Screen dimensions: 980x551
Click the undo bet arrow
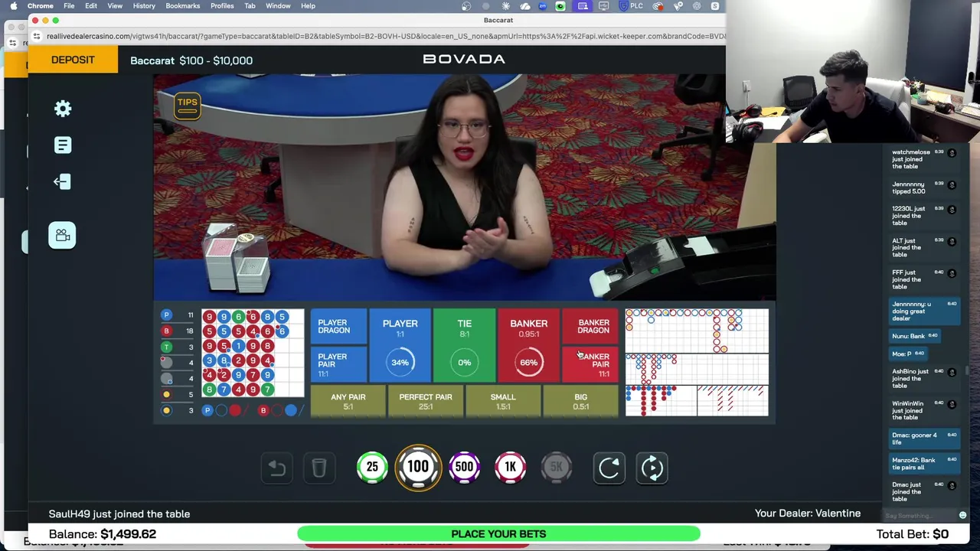pos(277,468)
